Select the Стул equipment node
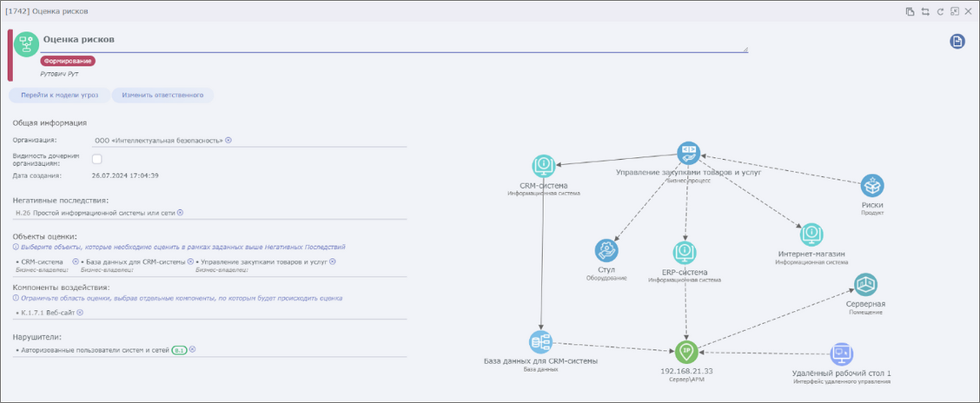Viewport: 980px width, 403px height. click(606, 251)
